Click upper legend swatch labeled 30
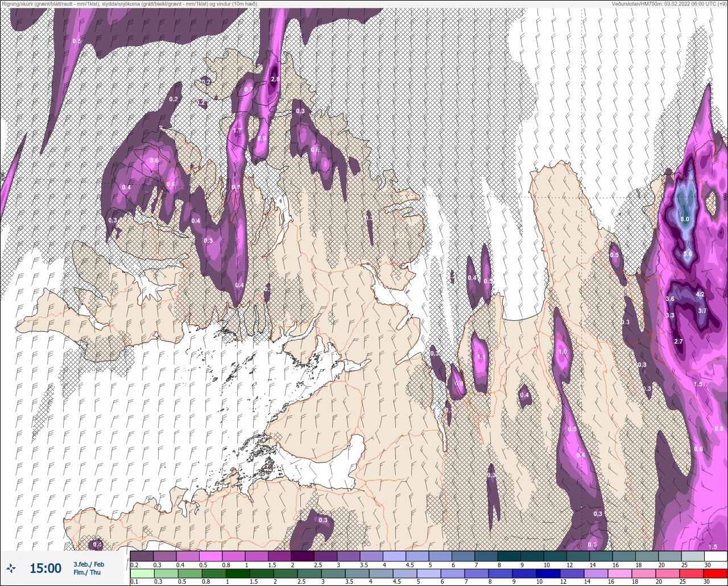 click(x=715, y=556)
